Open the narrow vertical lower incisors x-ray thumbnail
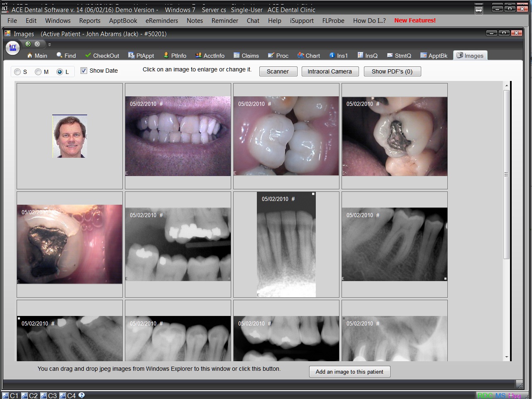Image resolution: width=532 pixels, height=399 pixels. pos(286,245)
